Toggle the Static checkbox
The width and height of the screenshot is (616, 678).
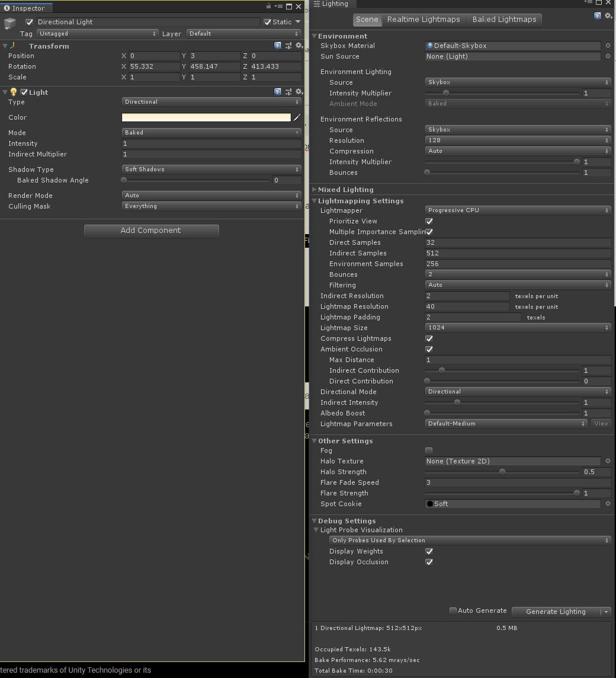tap(268, 22)
